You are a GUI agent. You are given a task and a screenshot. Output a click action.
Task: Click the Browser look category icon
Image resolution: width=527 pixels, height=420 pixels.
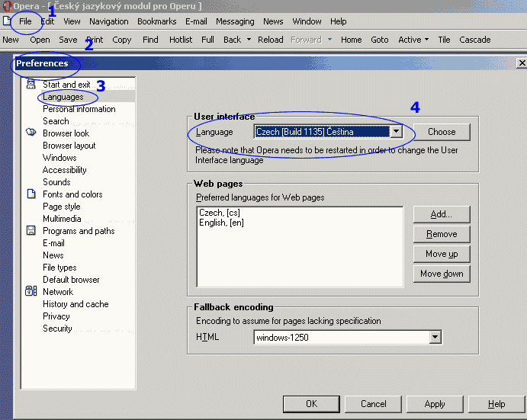coord(31,133)
